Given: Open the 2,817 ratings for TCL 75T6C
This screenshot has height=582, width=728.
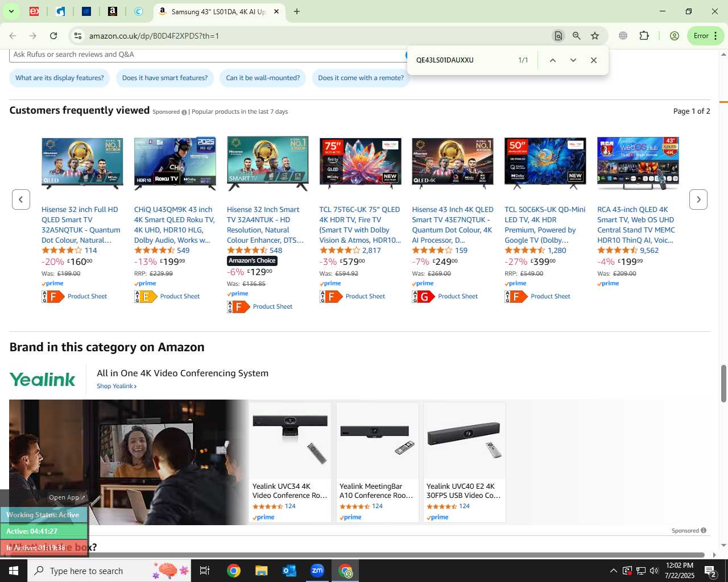Looking at the screenshot, I should tap(371, 250).
